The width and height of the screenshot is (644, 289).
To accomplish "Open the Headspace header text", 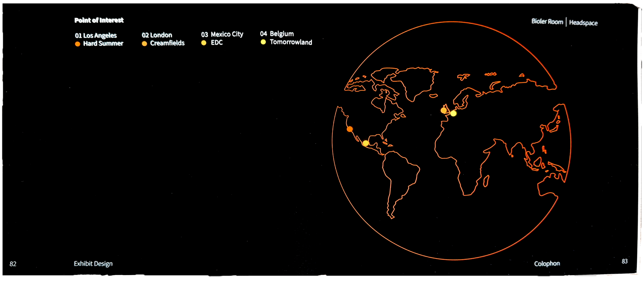I will pyautogui.click(x=583, y=23).
